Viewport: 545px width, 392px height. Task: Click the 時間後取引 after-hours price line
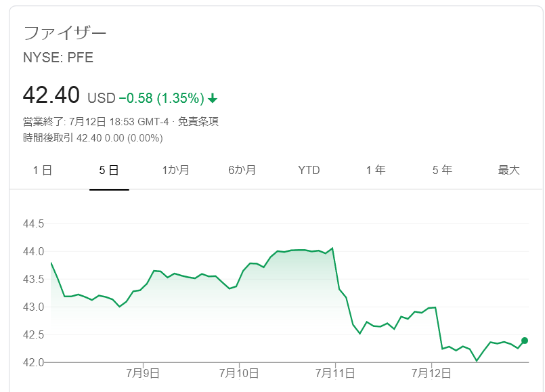pos(93,138)
